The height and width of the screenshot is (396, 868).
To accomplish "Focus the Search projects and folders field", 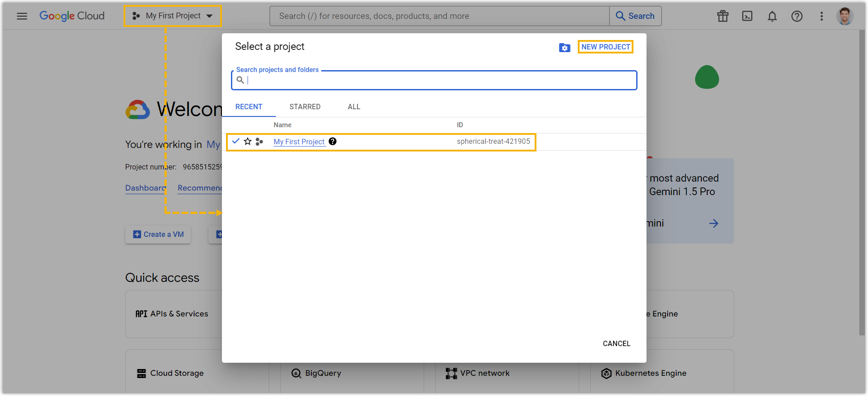I will tap(434, 80).
